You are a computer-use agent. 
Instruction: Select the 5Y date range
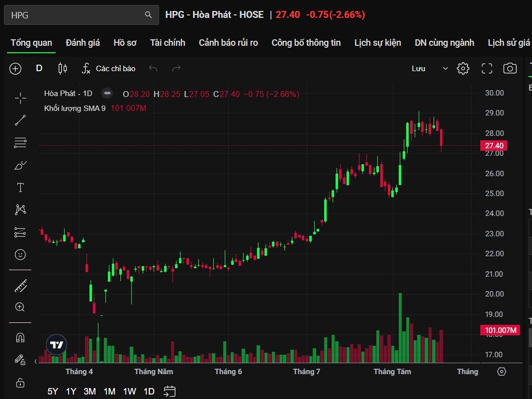pyautogui.click(x=53, y=391)
